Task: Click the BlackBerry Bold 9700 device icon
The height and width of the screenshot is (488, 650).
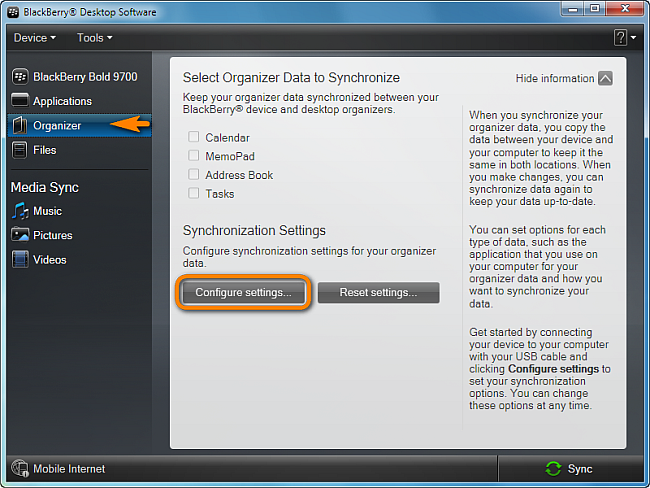Action: click(19, 77)
